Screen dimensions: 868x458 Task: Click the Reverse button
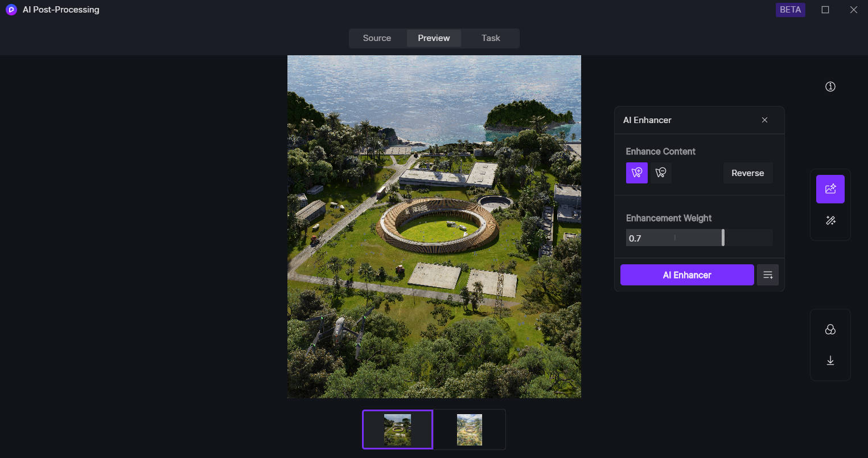point(747,173)
